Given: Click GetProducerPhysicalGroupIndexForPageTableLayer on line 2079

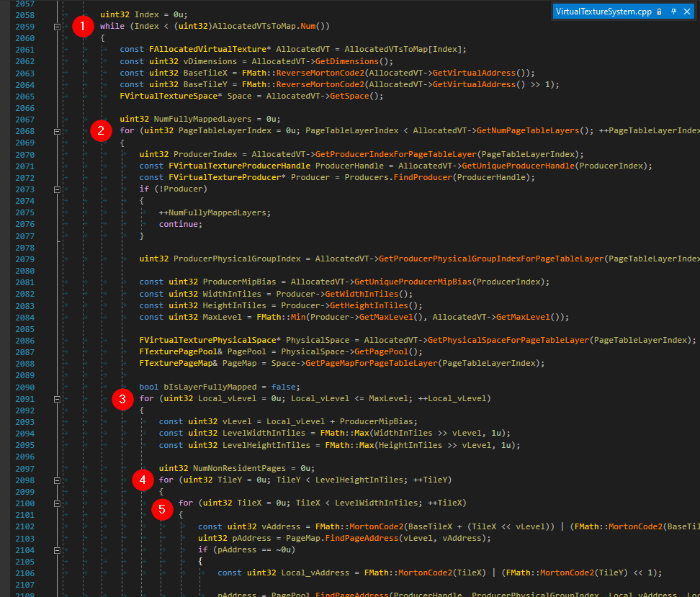Looking at the screenshot, I should coord(491,259).
